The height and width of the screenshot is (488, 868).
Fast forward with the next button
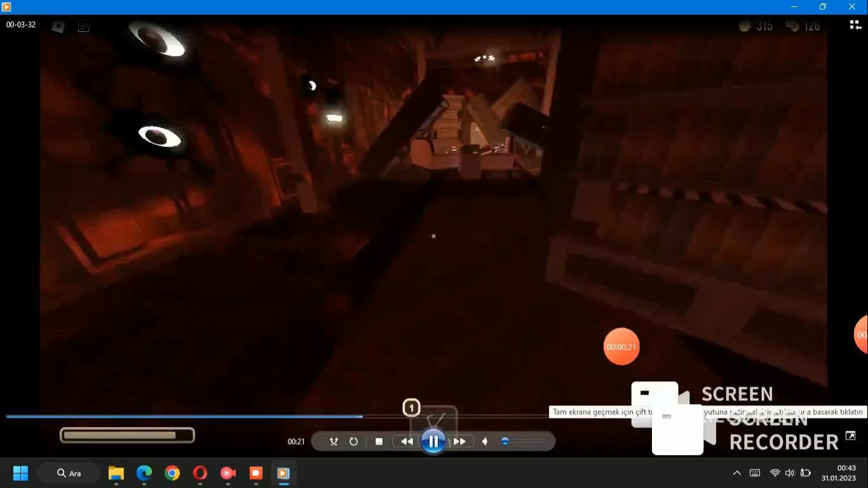click(460, 442)
